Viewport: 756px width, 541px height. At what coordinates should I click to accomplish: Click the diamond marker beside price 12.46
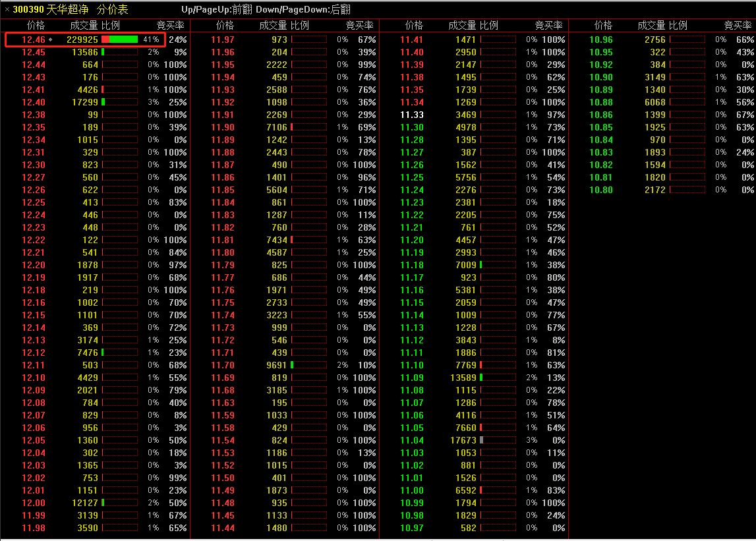51,40
